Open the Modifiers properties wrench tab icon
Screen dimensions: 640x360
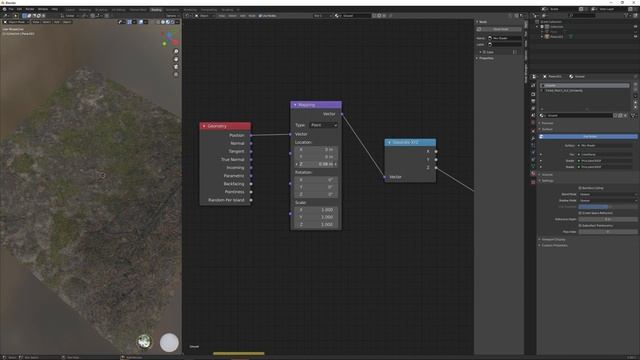[533, 138]
